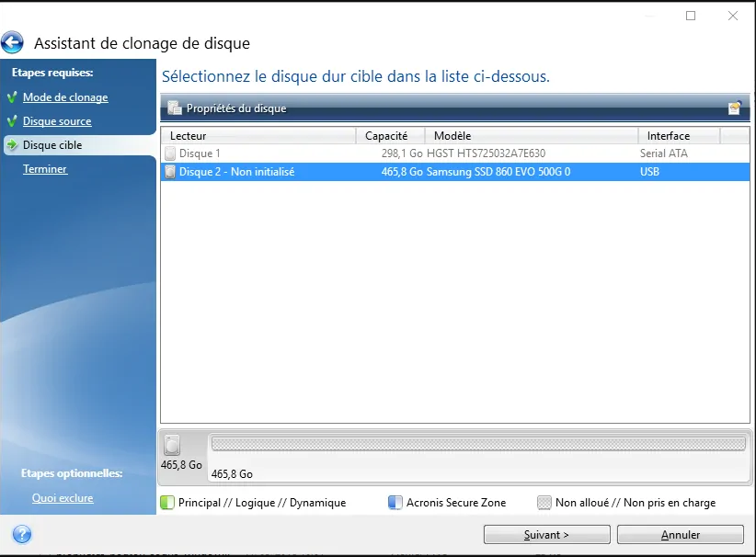Select the Disque cible step
This screenshot has height=557, width=756.
pyautogui.click(x=52, y=145)
